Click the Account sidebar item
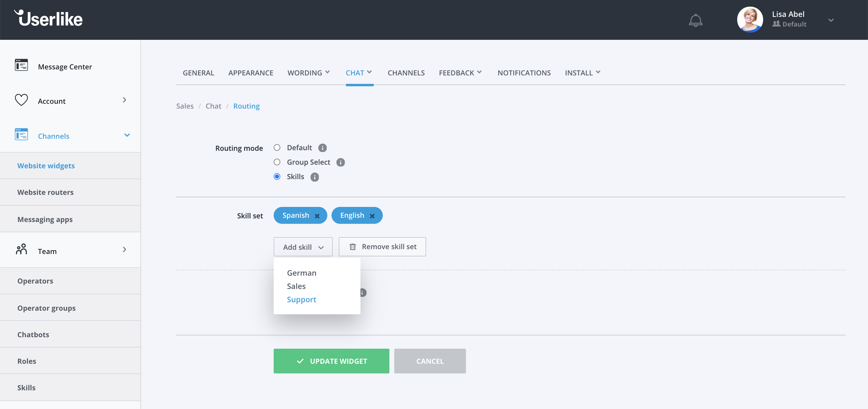 coord(52,101)
